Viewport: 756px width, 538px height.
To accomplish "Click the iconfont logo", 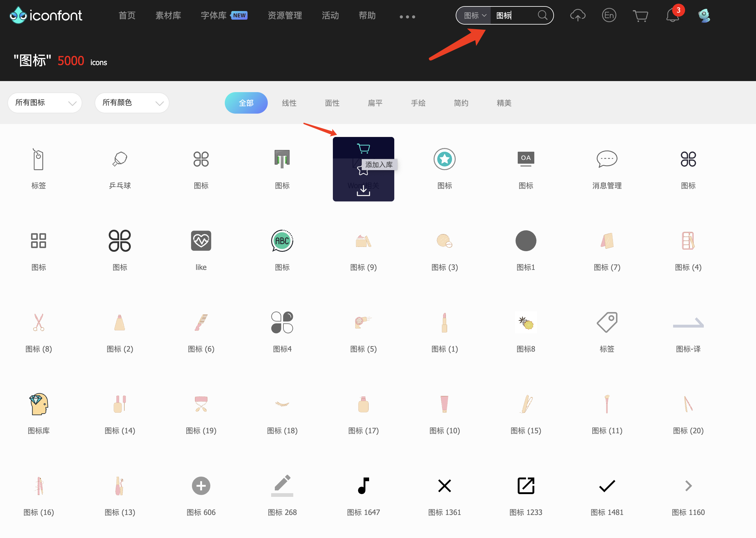I will click(46, 15).
